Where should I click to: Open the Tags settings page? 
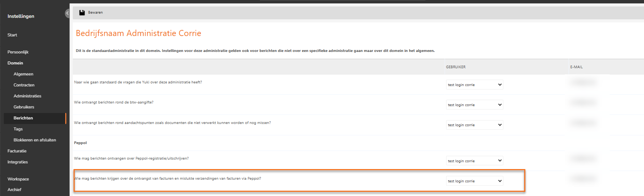[18, 129]
